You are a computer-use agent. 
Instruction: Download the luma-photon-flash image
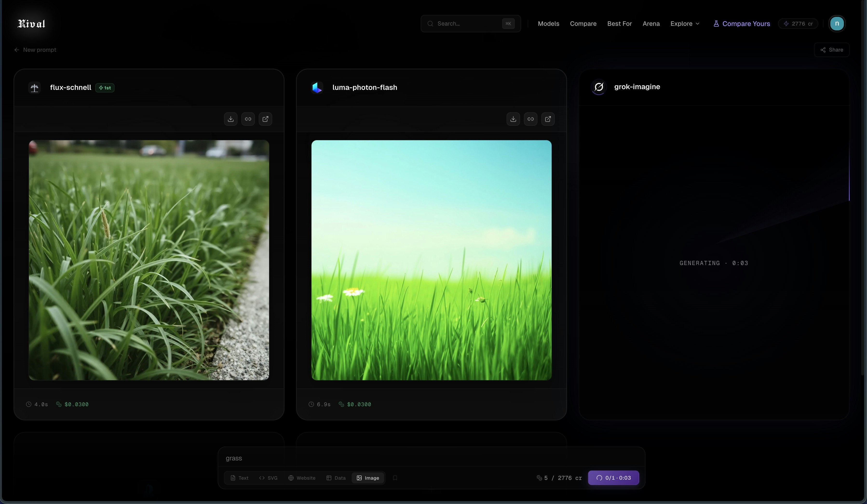513,119
